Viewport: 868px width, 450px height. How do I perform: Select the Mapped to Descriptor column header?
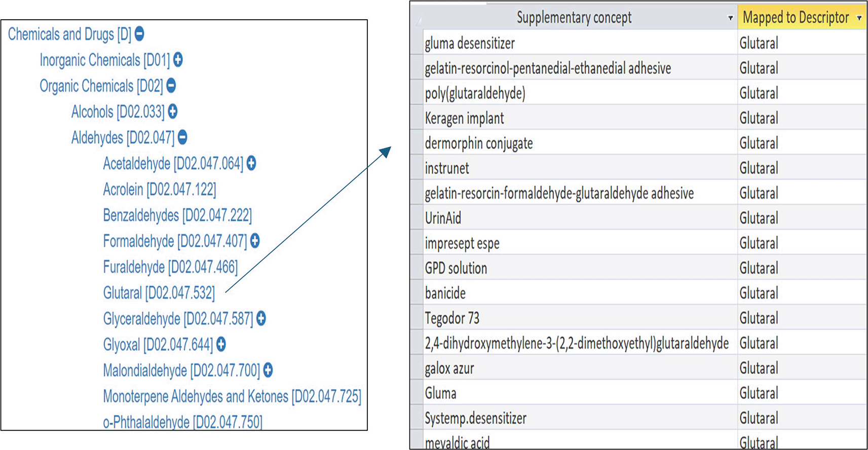point(802,18)
